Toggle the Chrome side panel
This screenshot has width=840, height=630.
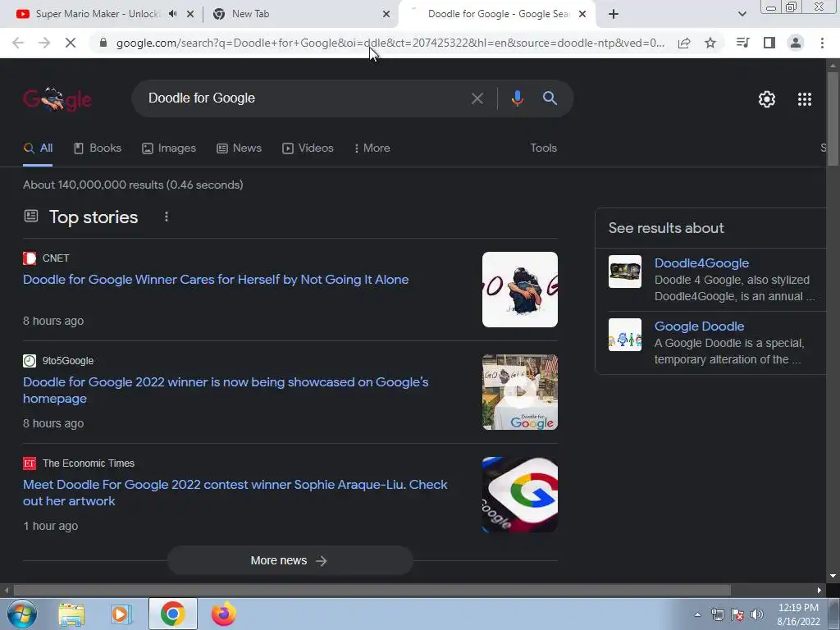pyautogui.click(x=769, y=43)
